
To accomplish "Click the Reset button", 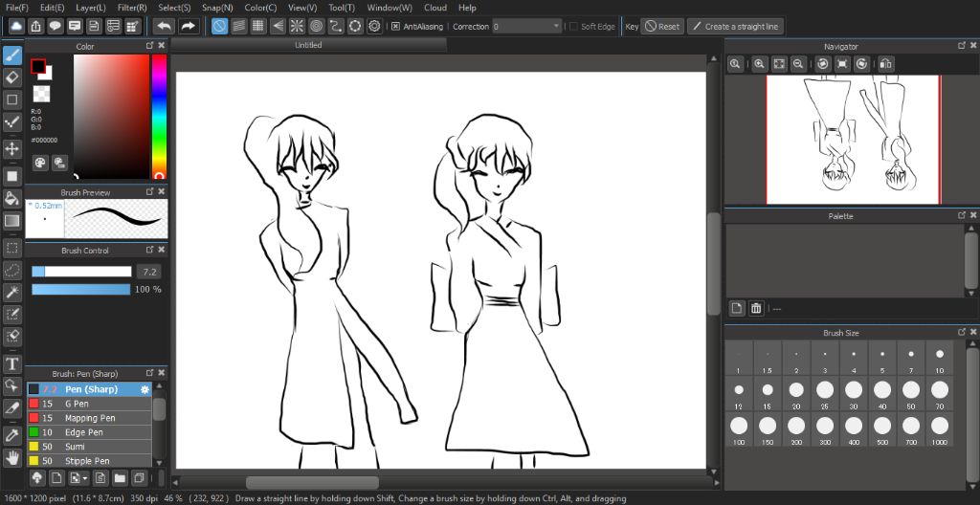I will [662, 26].
